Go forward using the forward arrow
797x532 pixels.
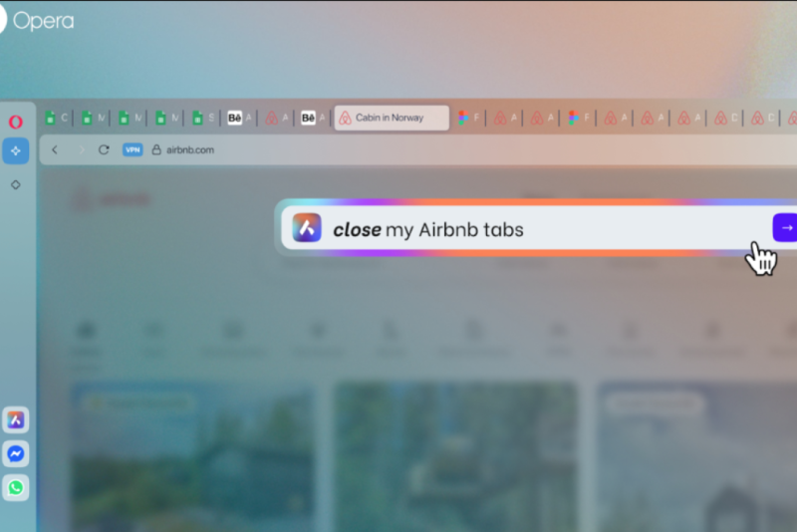pyautogui.click(x=80, y=149)
